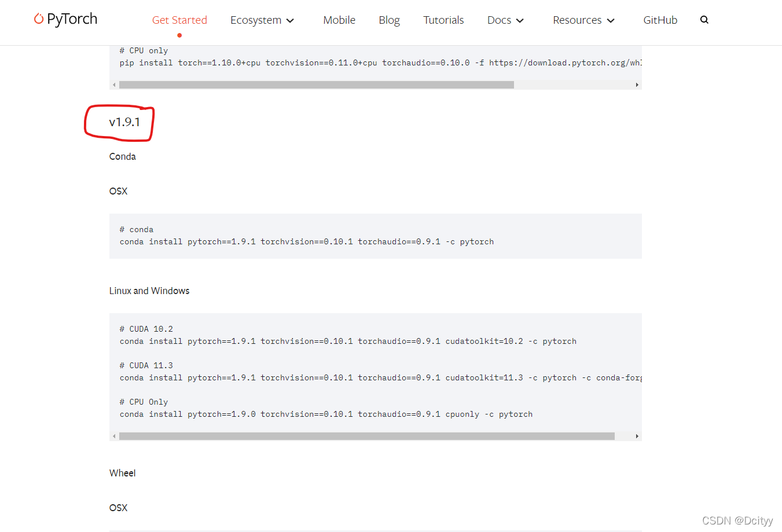Click the Conda subheading
The height and width of the screenshot is (532, 782).
(x=123, y=156)
